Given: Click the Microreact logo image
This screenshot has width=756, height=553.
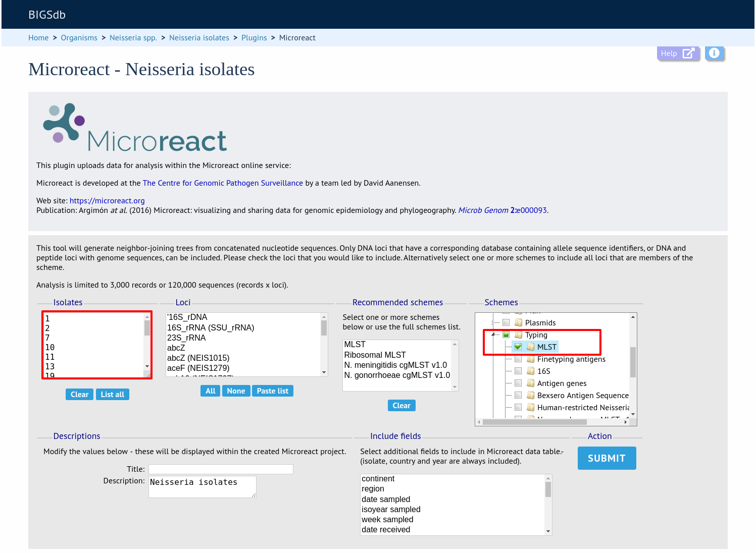Looking at the screenshot, I should [x=135, y=128].
